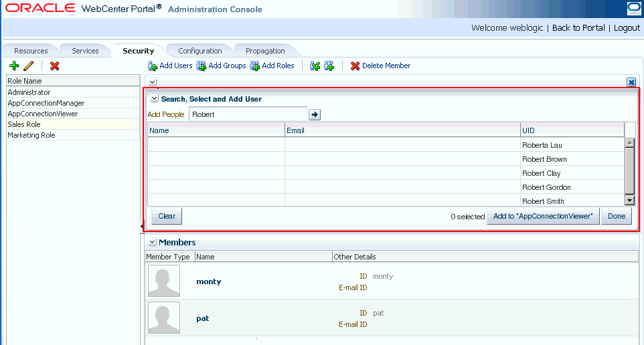Click the chat bubble icon in header
The width and height of the screenshot is (644, 345).
634,9
